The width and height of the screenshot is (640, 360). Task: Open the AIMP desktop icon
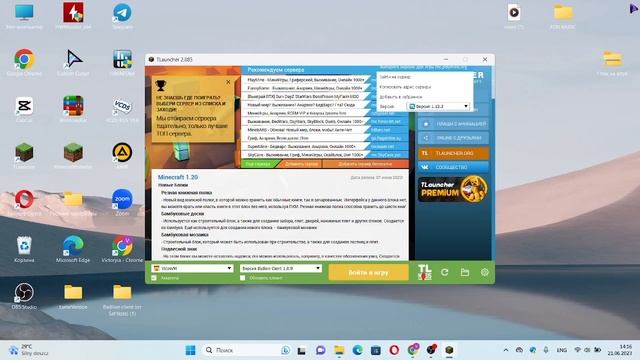coord(122,156)
